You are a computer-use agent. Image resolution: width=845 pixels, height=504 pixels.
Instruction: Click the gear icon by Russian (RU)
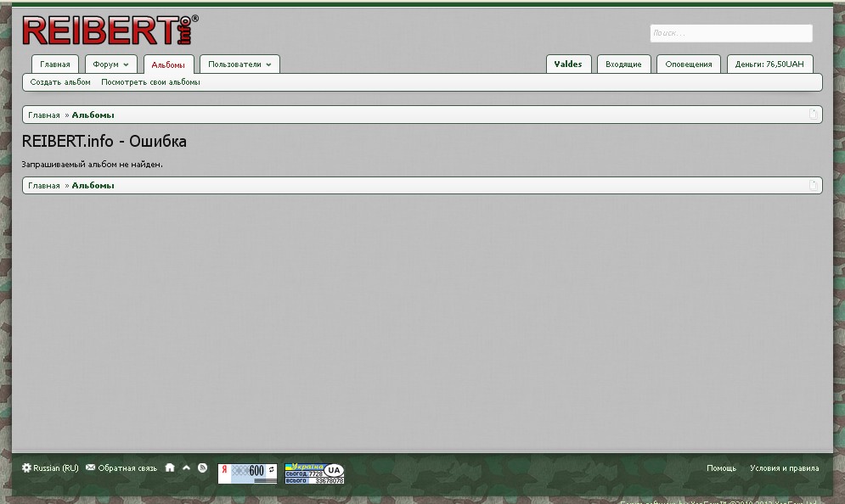pyautogui.click(x=26, y=468)
